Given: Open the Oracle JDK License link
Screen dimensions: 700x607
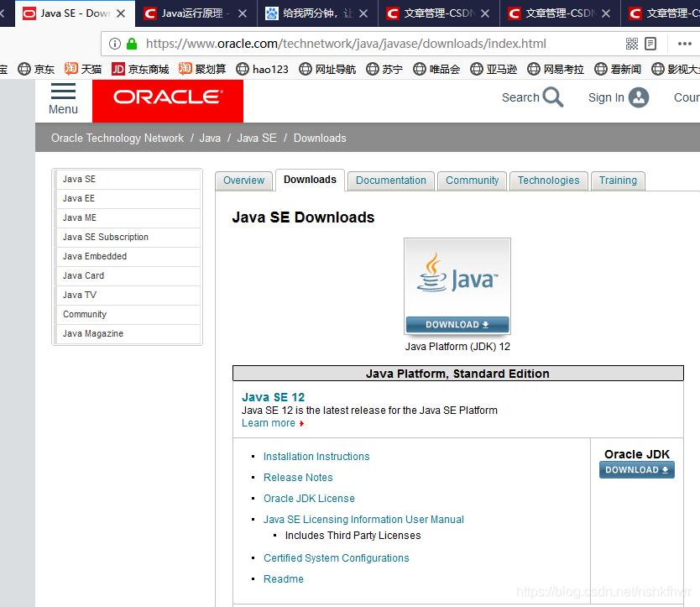Looking at the screenshot, I should pyautogui.click(x=309, y=499).
